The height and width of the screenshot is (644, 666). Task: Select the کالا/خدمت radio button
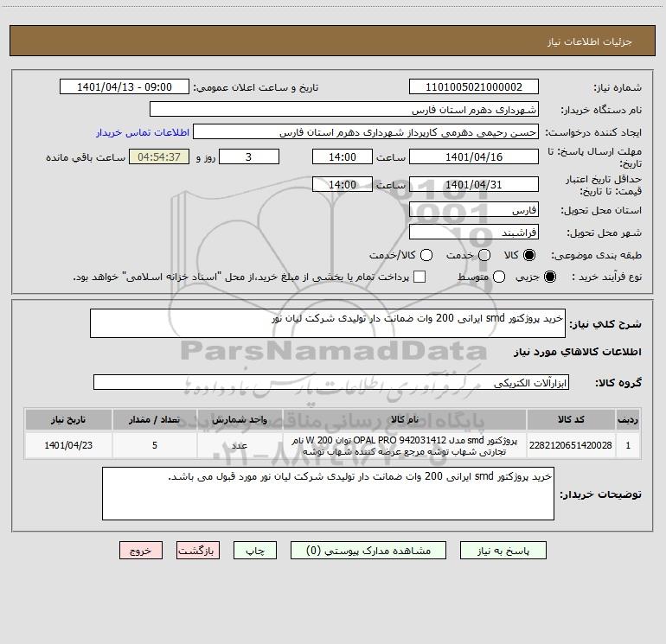pyautogui.click(x=426, y=255)
